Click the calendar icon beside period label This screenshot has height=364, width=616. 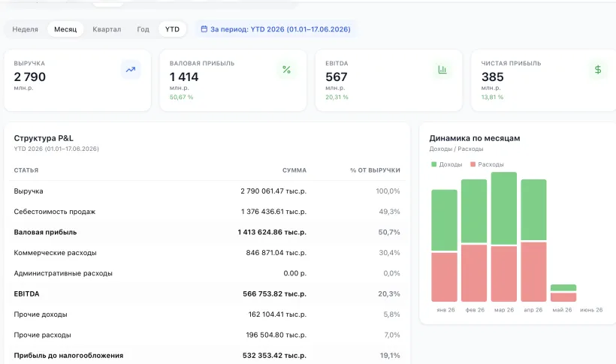pos(204,29)
